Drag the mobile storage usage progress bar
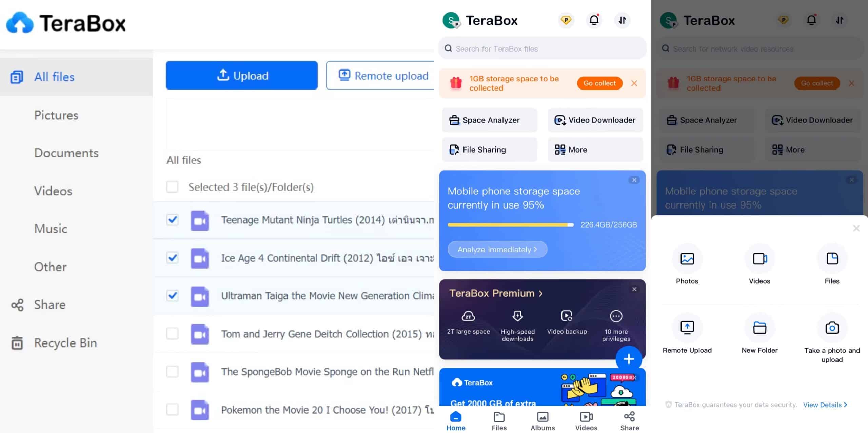 tap(510, 224)
